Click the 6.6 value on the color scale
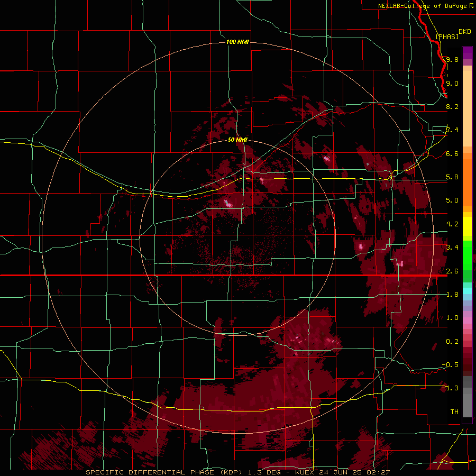Viewport: 476px width, 476px height. click(452, 153)
